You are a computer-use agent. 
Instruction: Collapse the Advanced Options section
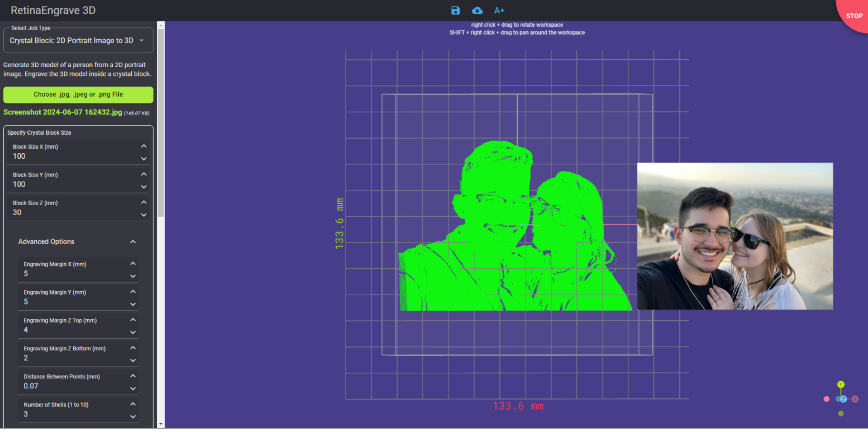[133, 242]
